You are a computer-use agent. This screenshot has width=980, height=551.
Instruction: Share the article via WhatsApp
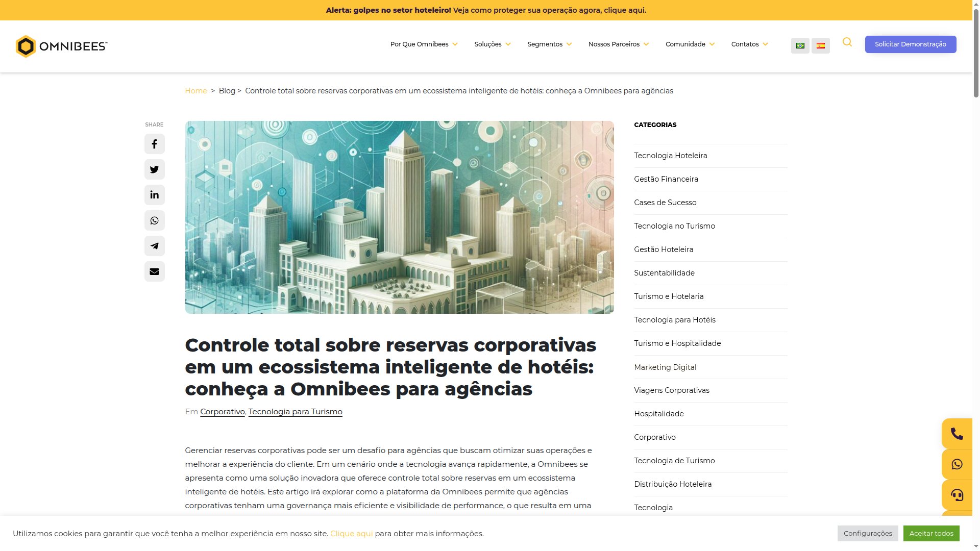[154, 220]
